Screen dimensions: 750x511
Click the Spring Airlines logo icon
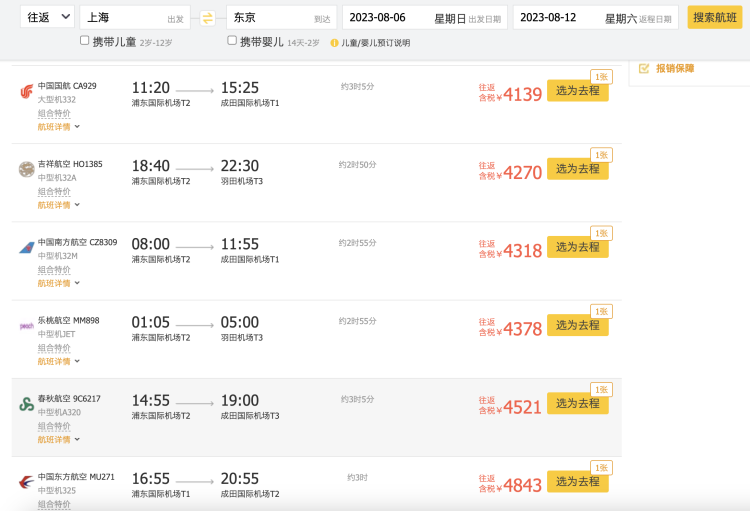(26, 404)
